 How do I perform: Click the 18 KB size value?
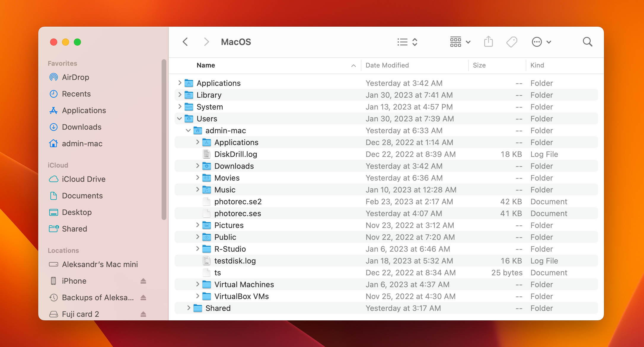(x=511, y=154)
